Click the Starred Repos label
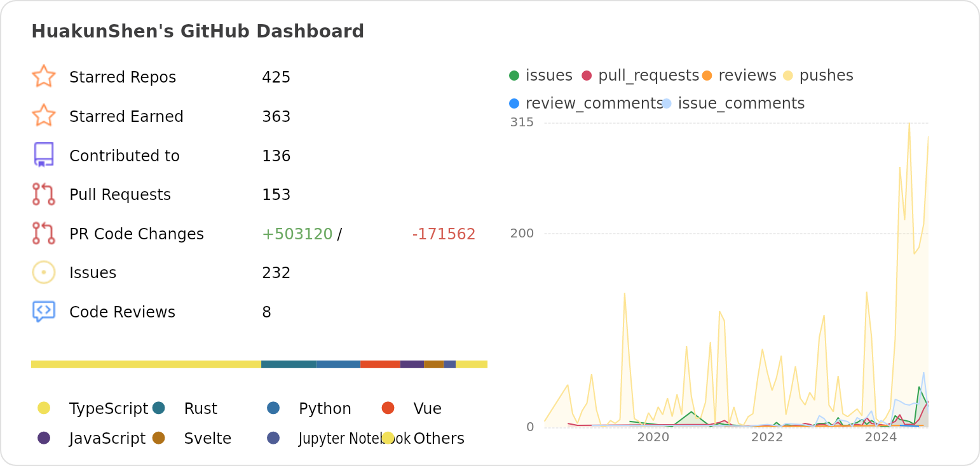 coord(123,77)
